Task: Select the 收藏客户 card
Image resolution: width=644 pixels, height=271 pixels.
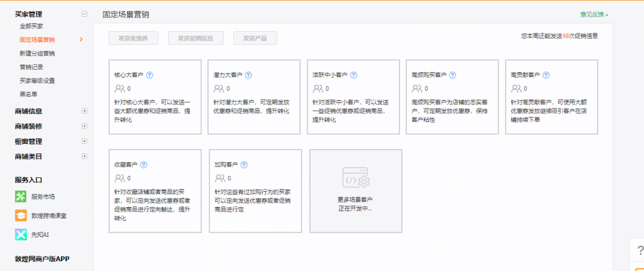Action: [155, 191]
